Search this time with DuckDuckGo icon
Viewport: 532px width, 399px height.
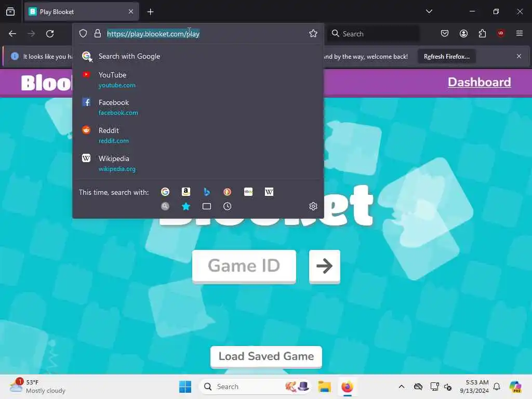[x=228, y=192]
